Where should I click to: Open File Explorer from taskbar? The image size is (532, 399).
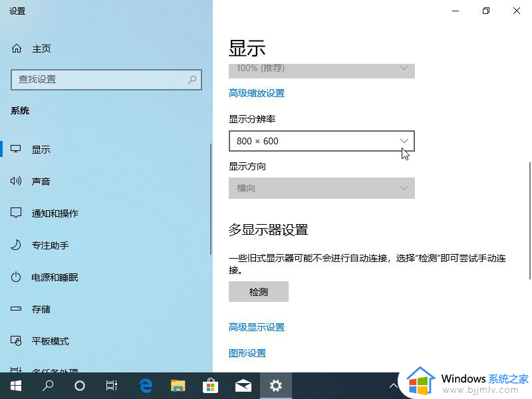[x=178, y=386]
